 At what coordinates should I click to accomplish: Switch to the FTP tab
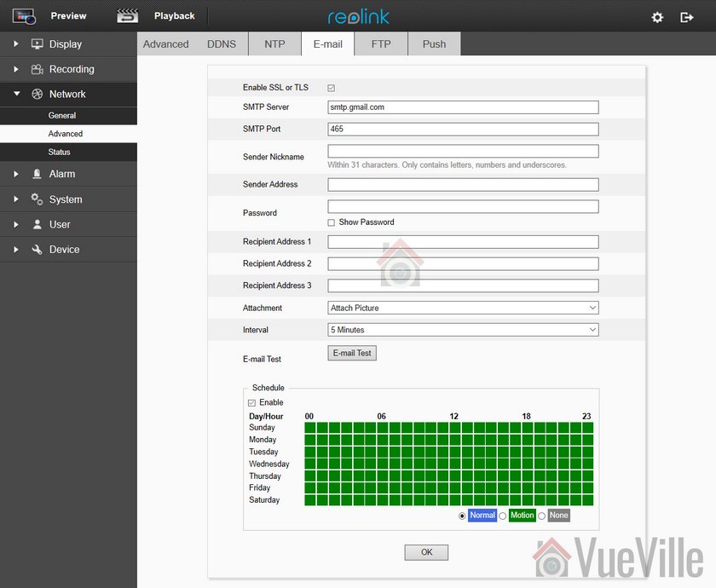click(x=380, y=43)
